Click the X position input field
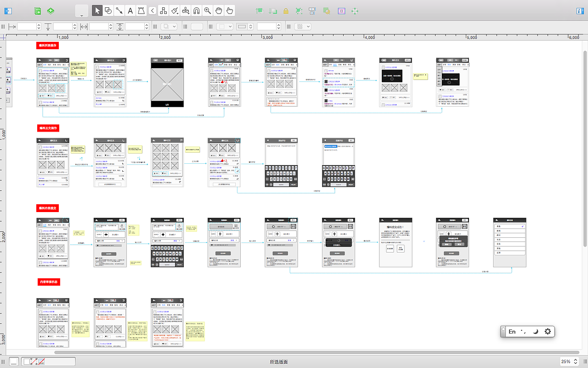The width and height of the screenshot is (588, 368). coord(27,27)
